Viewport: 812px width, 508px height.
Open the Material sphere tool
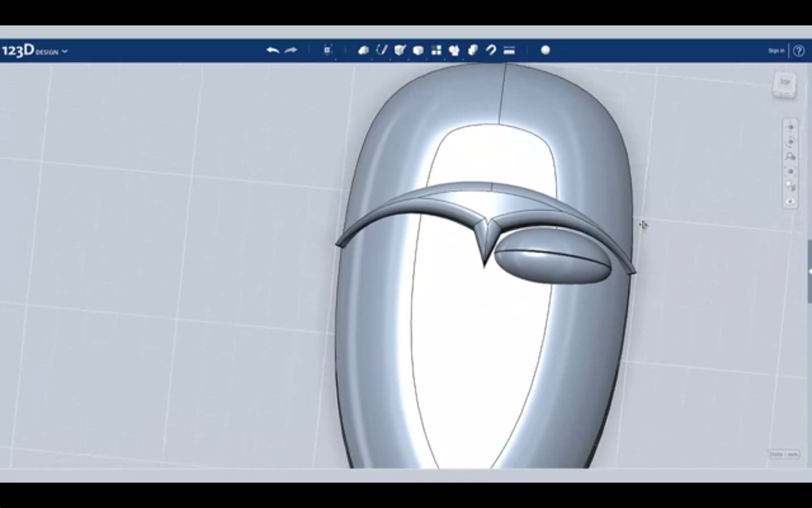coord(545,50)
